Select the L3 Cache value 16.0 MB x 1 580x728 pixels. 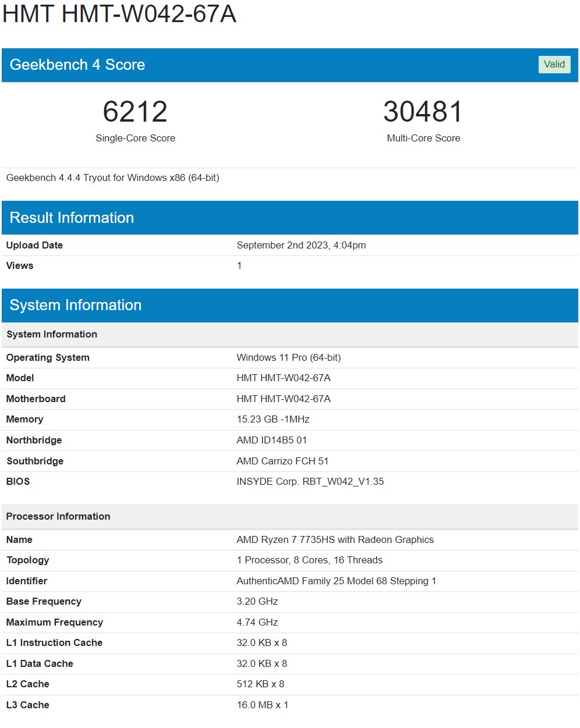click(263, 705)
